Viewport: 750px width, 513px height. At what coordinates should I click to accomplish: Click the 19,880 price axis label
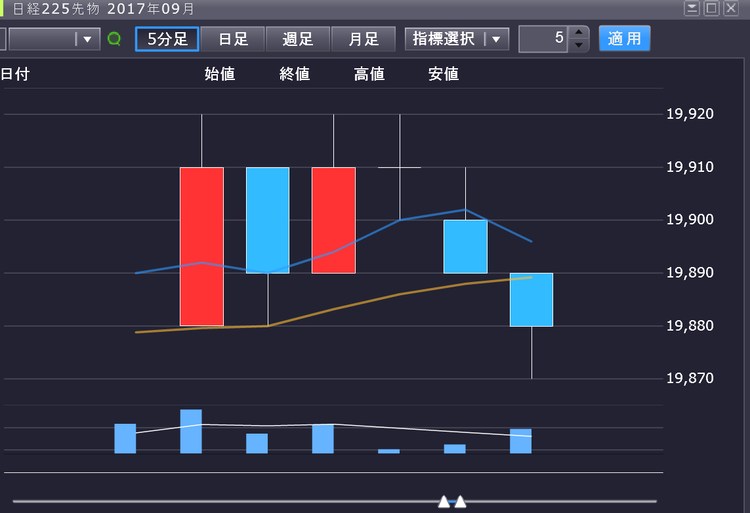coord(690,326)
